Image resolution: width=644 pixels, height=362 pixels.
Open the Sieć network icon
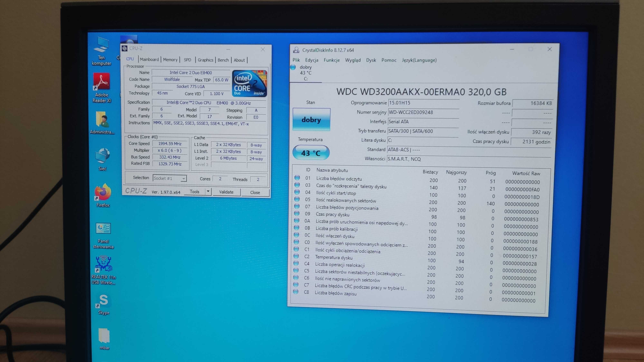(103, 159)
